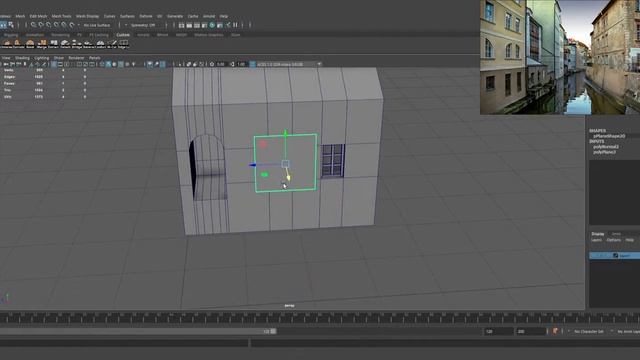The image size is (640, 360).
Task: Open the Render View window icon
Action: click(182, 25)
